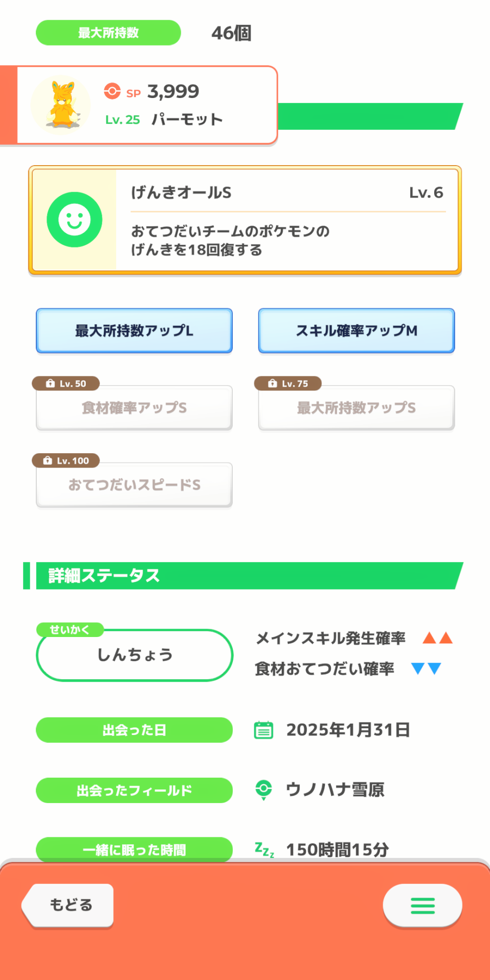The height and width of the screenshot is (980, 490).
Task: Tap the green smiley skill icon
Action: pos(74,220)
